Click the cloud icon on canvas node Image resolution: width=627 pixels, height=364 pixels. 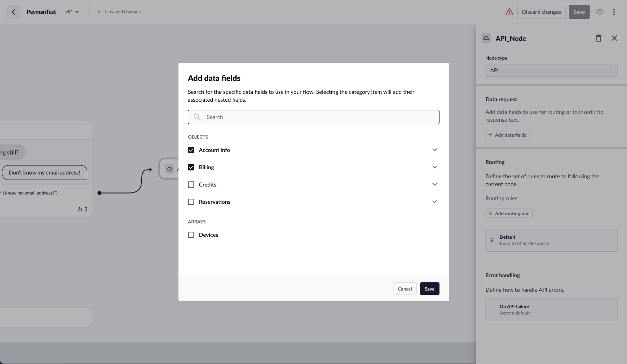(x=169, y=169)
